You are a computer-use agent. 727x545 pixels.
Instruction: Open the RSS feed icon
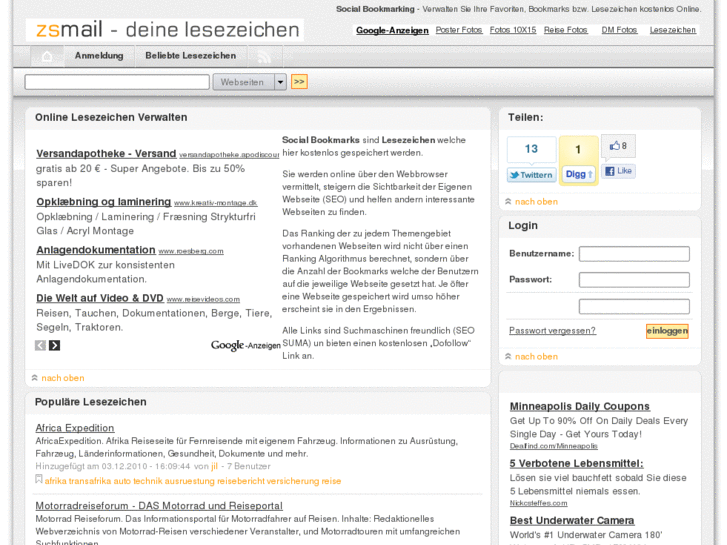(264, 56)
